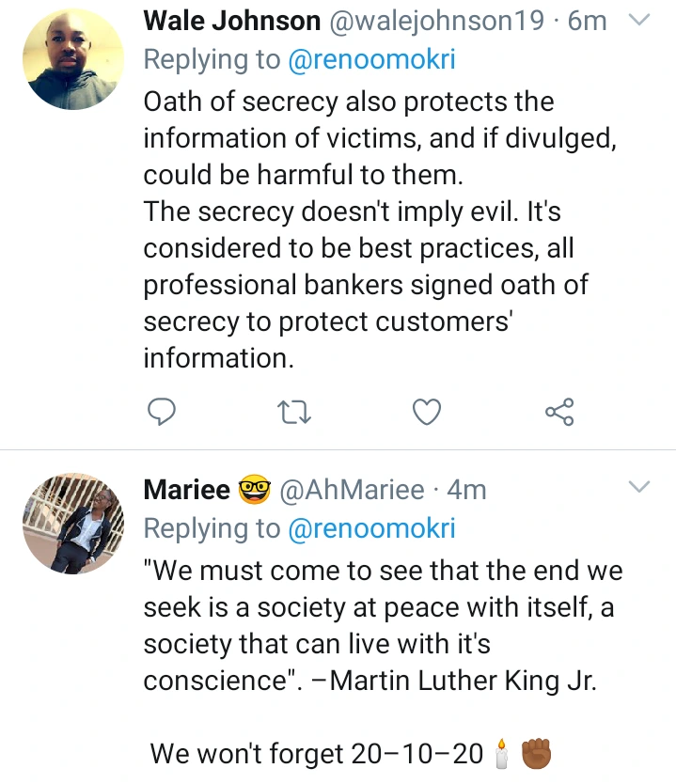The image size is (676, 784).
Task: Open @renoomokri link in Mariee's reply
Action: 370,529
